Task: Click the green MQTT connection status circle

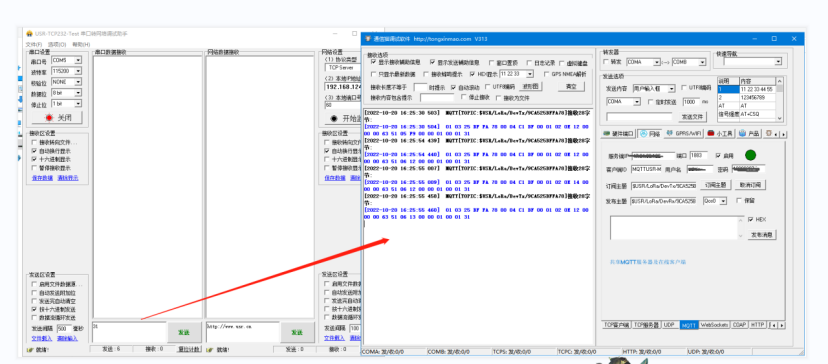Action: click(x=750, y=155)
